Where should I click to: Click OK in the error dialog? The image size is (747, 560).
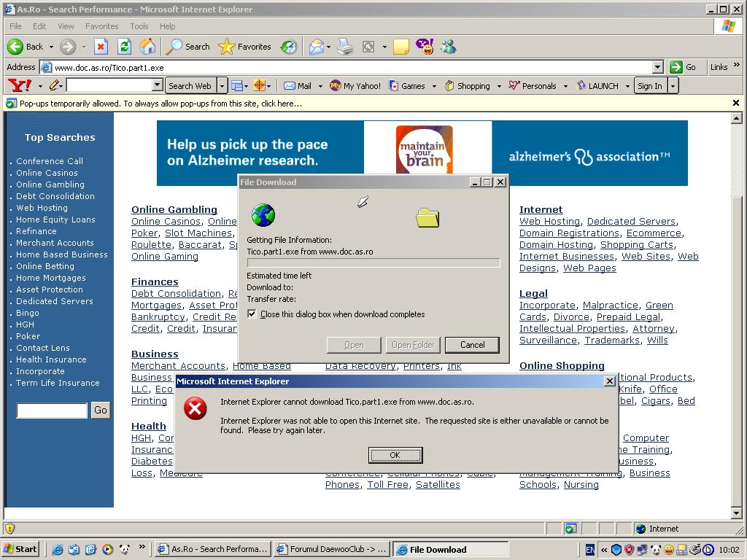click(395, 455)
